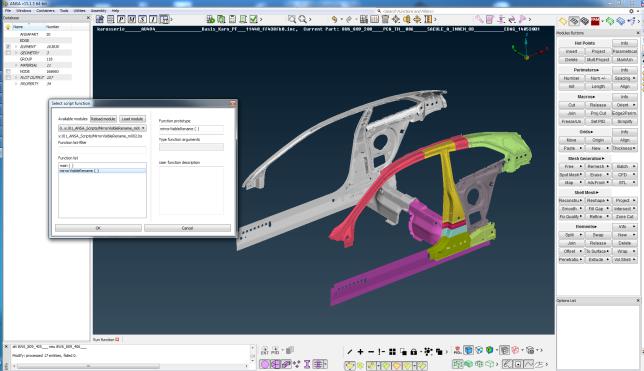
Task: Open the Orient dropdown in Macros group
Action: coord(625,105)
